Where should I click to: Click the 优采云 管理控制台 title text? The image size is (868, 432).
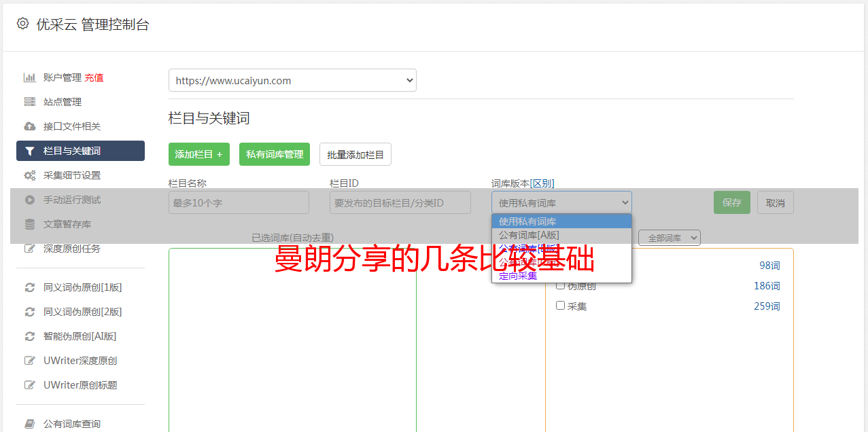coord(93,24)
